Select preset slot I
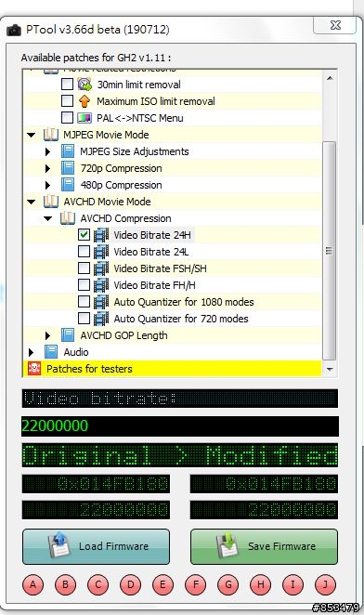This screenshot has width=364, height=615. (x=292, y=584)
